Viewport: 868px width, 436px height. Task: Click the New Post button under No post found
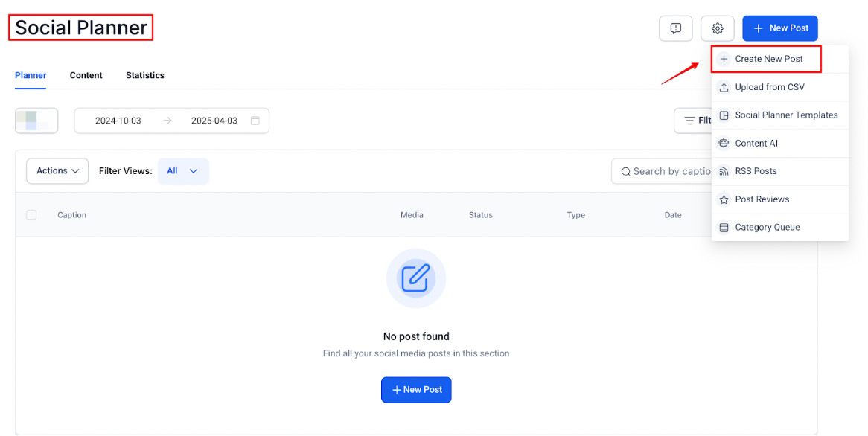tap(416, 390)
